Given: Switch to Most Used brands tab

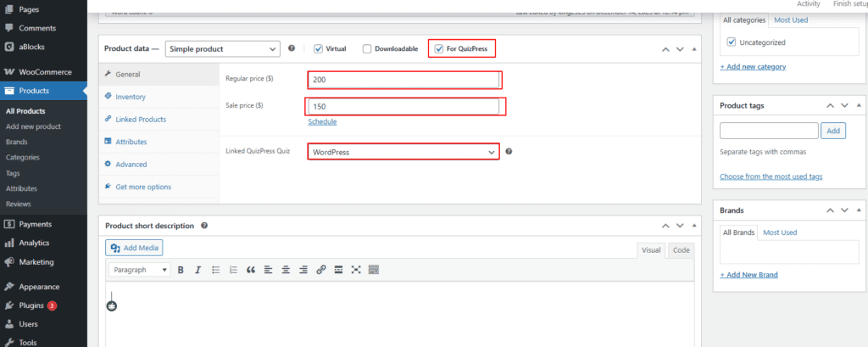Looking at the screenshot, I should 780,232.
